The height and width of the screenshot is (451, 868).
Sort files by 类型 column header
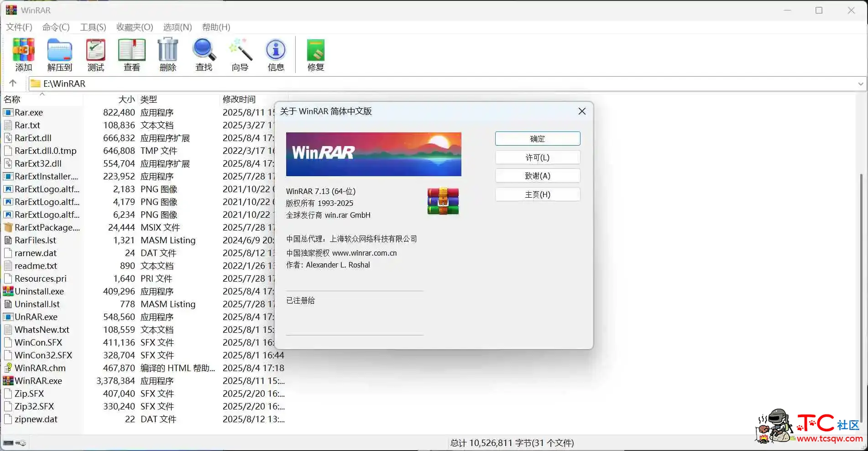pos(179,99)
